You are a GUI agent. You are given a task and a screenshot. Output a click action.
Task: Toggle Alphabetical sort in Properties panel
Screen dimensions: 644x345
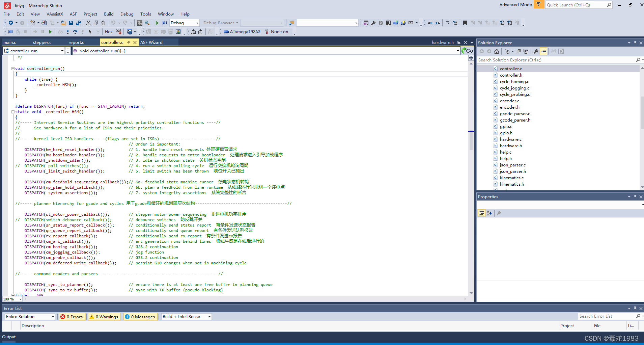click(x=489, y=213)
